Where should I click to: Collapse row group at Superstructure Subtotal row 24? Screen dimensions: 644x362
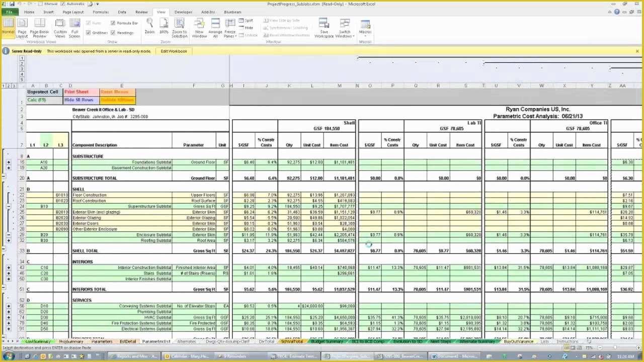tap(9, 207)
